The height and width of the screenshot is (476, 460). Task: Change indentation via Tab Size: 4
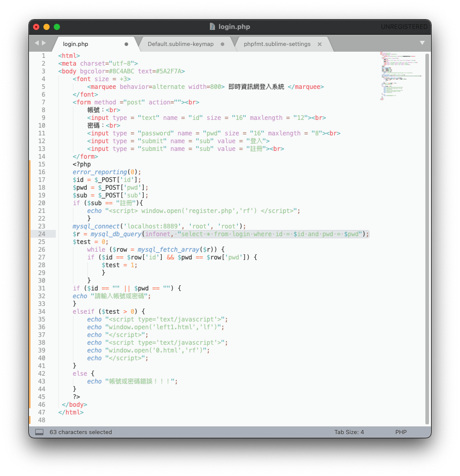pyautogui.click(x=349, y=432)
